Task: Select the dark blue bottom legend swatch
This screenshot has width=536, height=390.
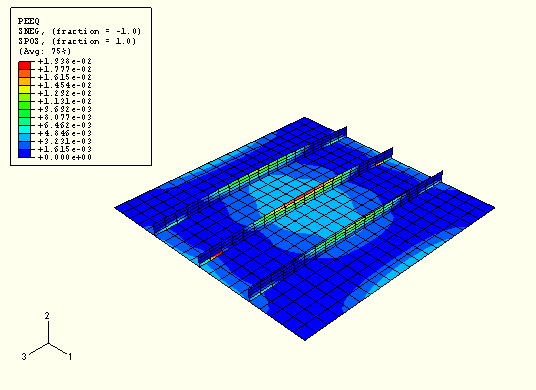Action: (x=24, y=153)
